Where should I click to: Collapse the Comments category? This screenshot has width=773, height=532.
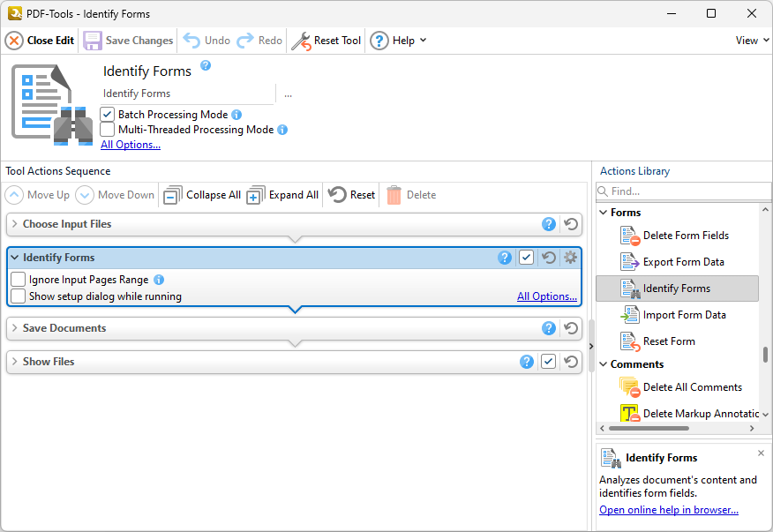(x=604, y=364)
